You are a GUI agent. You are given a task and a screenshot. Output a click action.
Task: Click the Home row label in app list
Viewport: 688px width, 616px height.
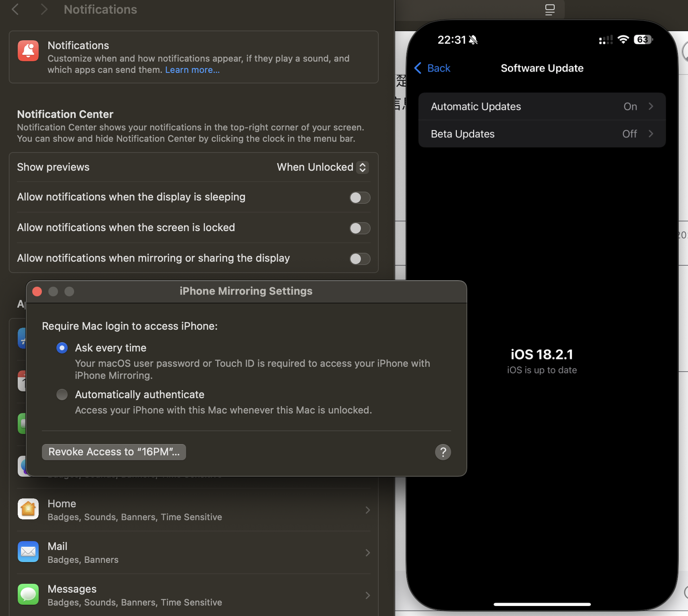coord(62,504)
